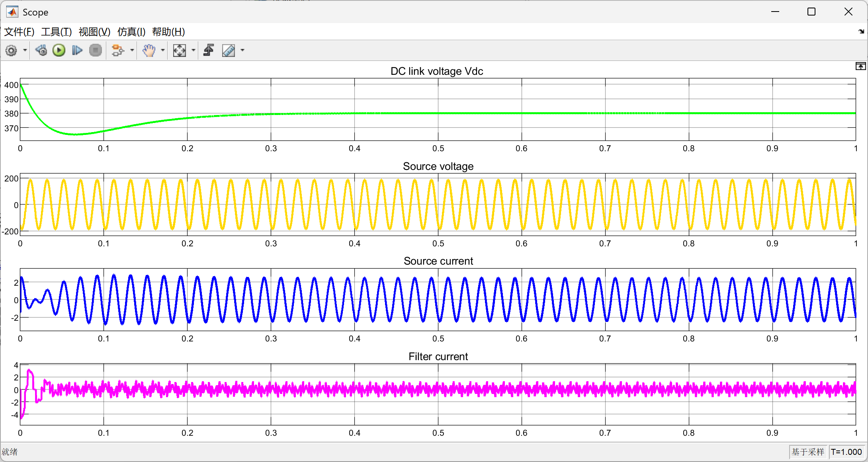Open the 仿真(I) menu

tap(131, 32)
